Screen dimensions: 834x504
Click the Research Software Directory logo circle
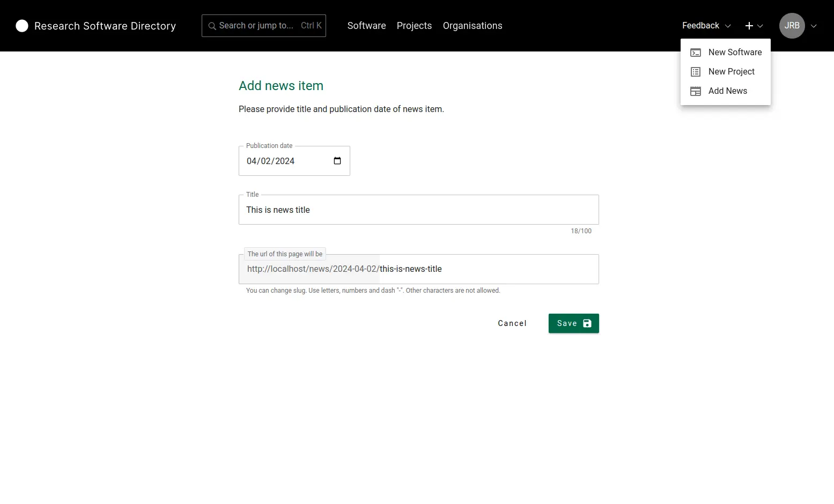coord(22,26)
